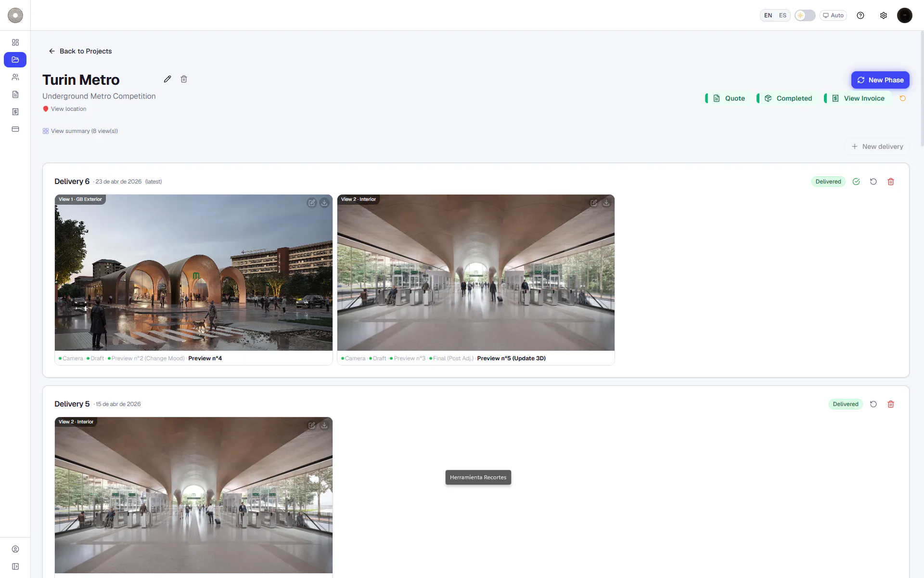Download the View 1 GB Exterior image

(324, 203)
